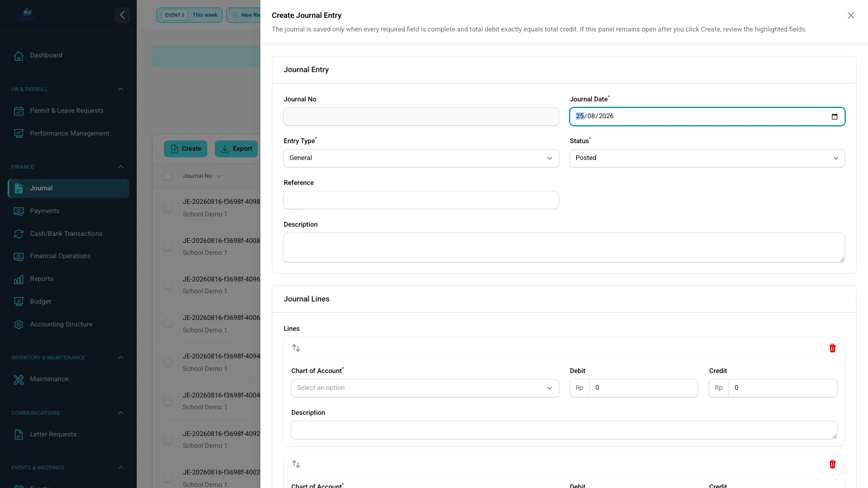The image size is (868, 488).
Task: Select checkbox for JE-20260816-f3698f-4002 row
Action: (168, 478)
